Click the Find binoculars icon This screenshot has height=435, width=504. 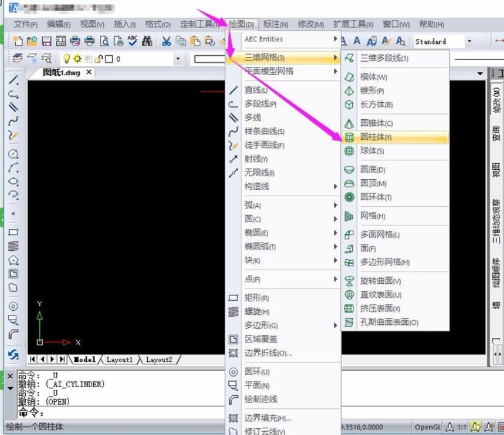click(x=147, y=41)
